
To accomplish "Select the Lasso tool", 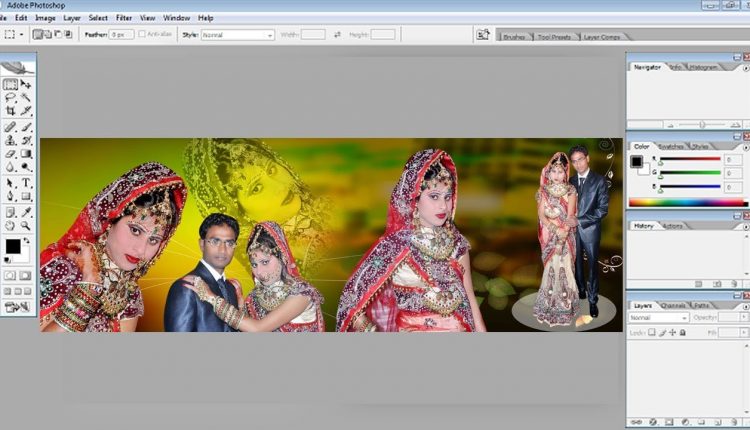I will pos(11,98).
